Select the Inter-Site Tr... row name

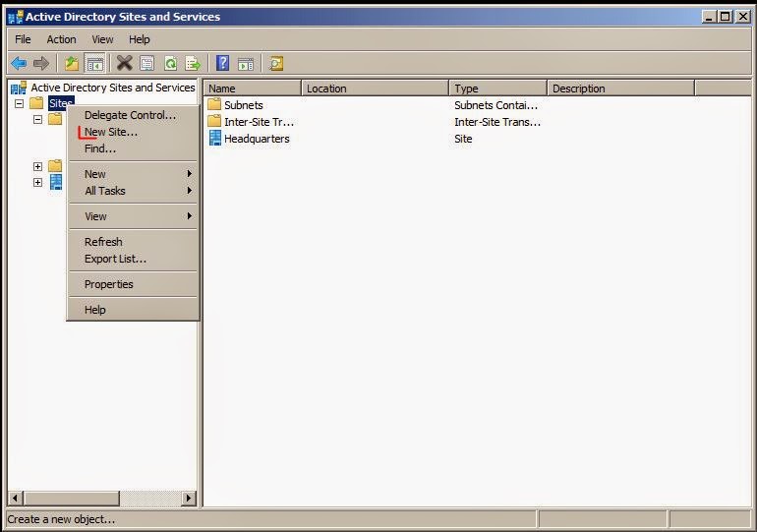tap(259, 122)
